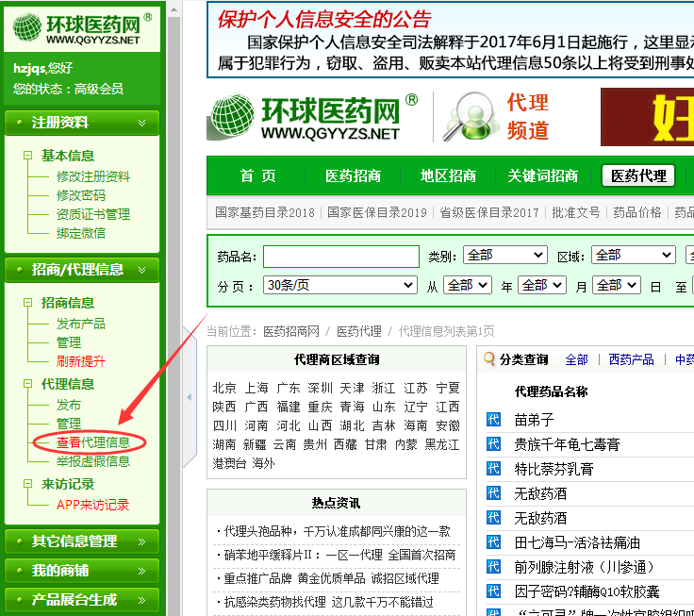Open the 区域 dropdown

632,256
